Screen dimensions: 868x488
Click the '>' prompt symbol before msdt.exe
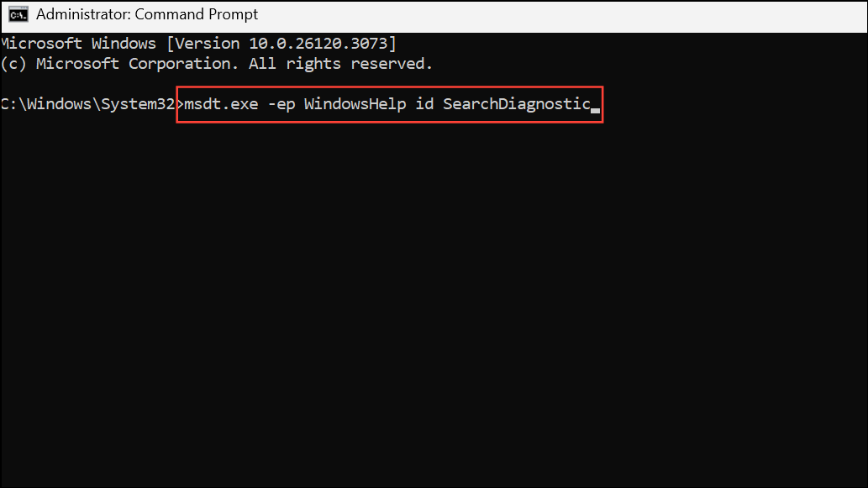tap(179, 104)
